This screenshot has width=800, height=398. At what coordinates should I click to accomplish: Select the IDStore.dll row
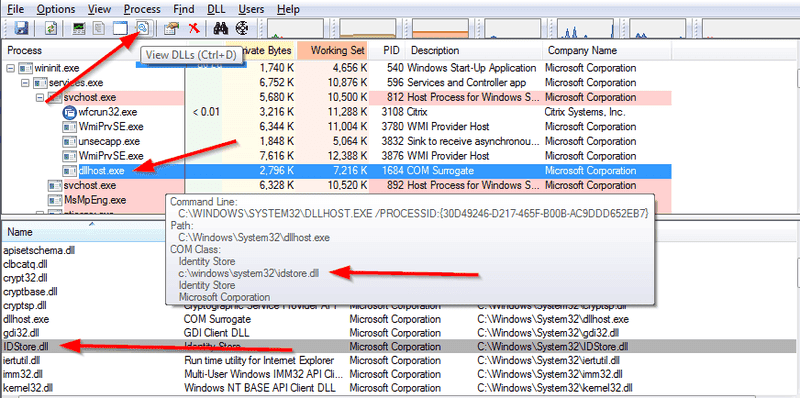coord(398,347)
